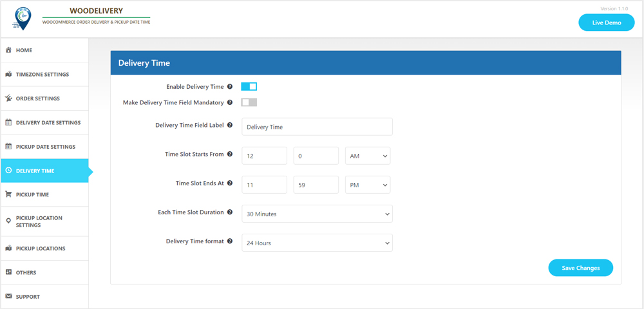Go to Timezone Settings in sidebar

click(43, 75)
